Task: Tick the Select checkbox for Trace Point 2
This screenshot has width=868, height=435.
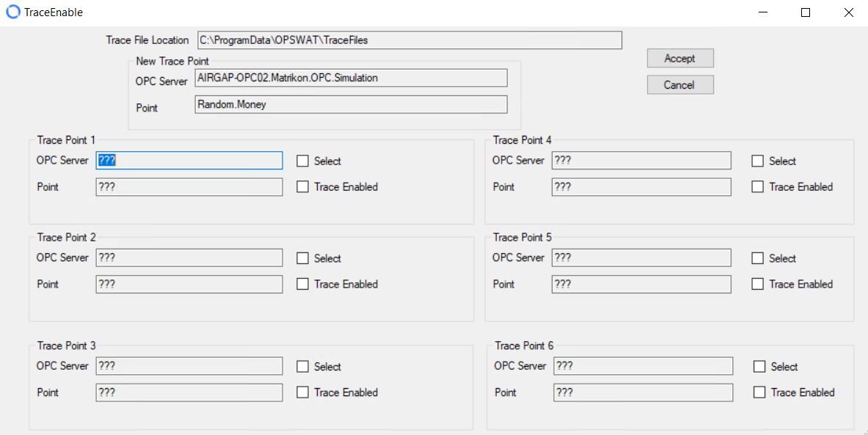Action: pyautogui.click(x=302, y=258)
